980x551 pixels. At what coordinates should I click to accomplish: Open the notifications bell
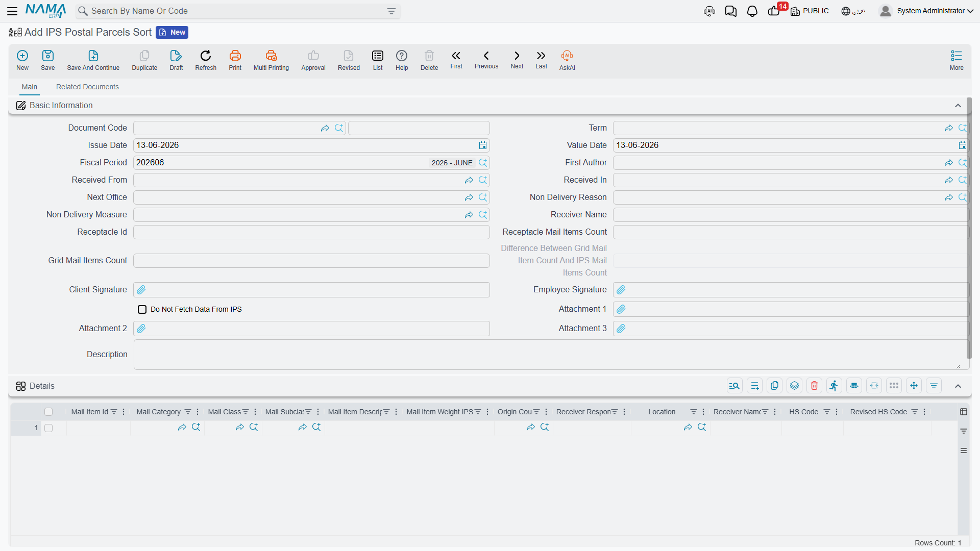[752, 11]
